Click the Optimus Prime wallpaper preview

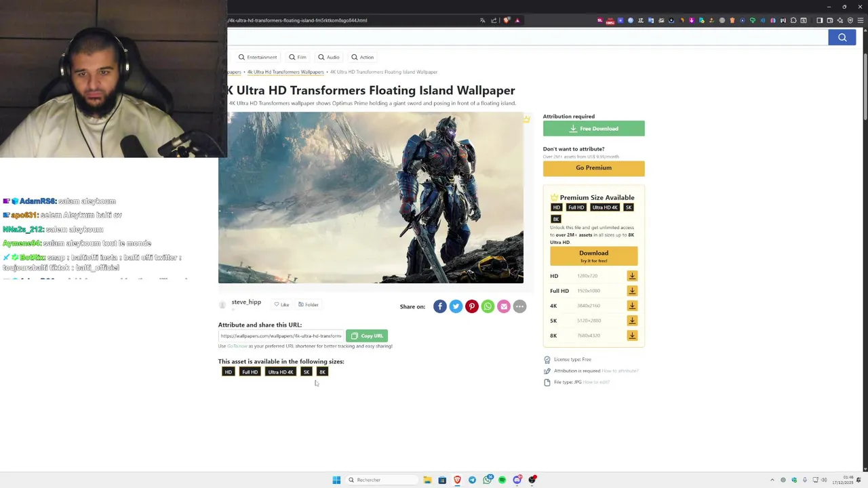pyautogui.click(x=371, y=197)
